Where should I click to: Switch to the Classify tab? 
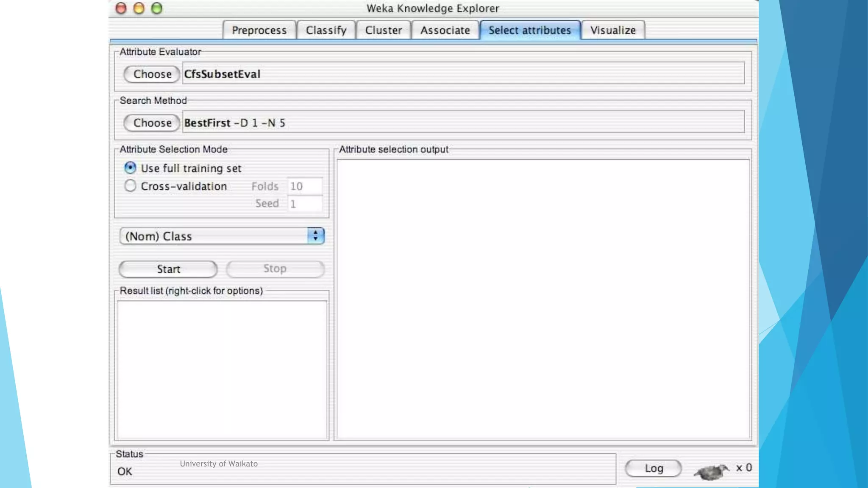pyautogui.click(x=326, y=30)
